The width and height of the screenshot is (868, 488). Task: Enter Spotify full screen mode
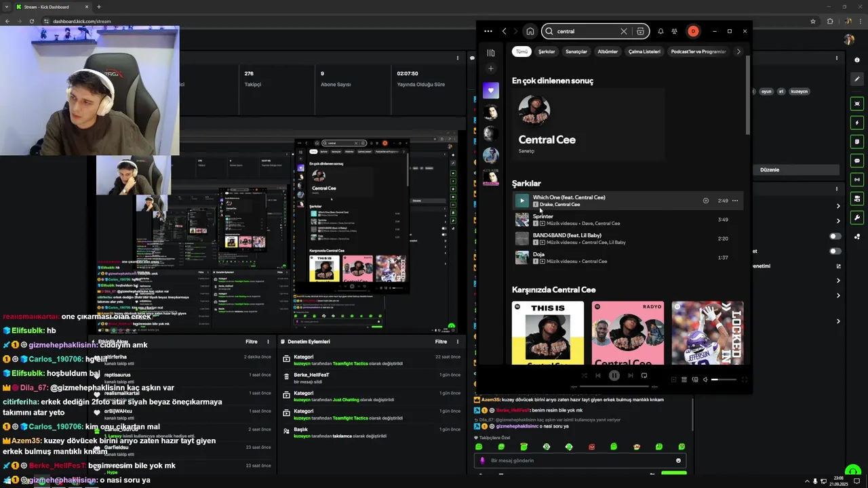click(744, 380)
